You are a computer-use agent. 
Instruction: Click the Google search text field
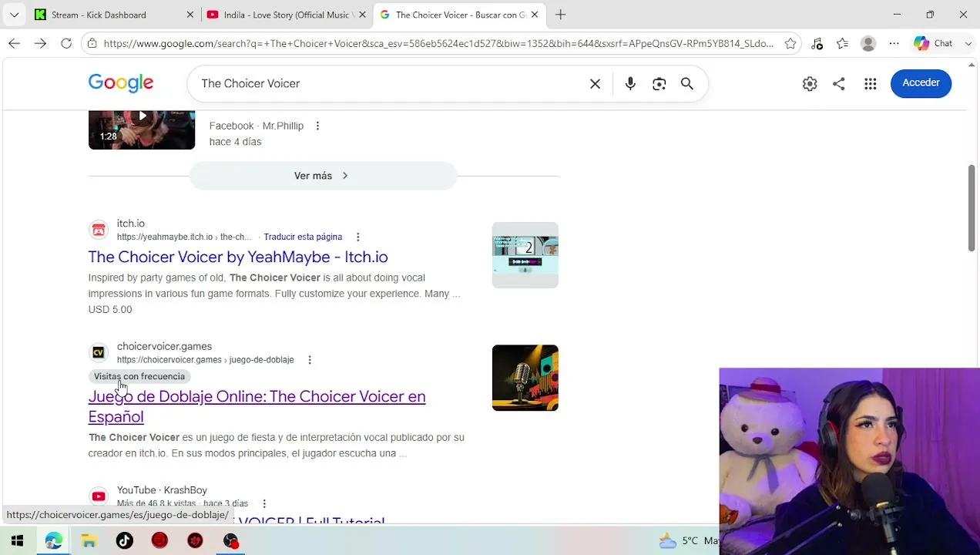[x=389, y=83]
